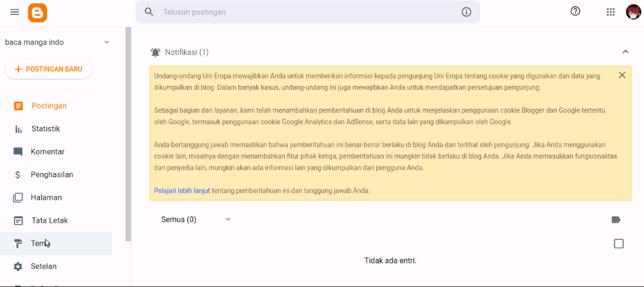Tick the select-all posts checkbox
Screen dimensions: 644x287
pyautogui.click(x=618, y=244)
